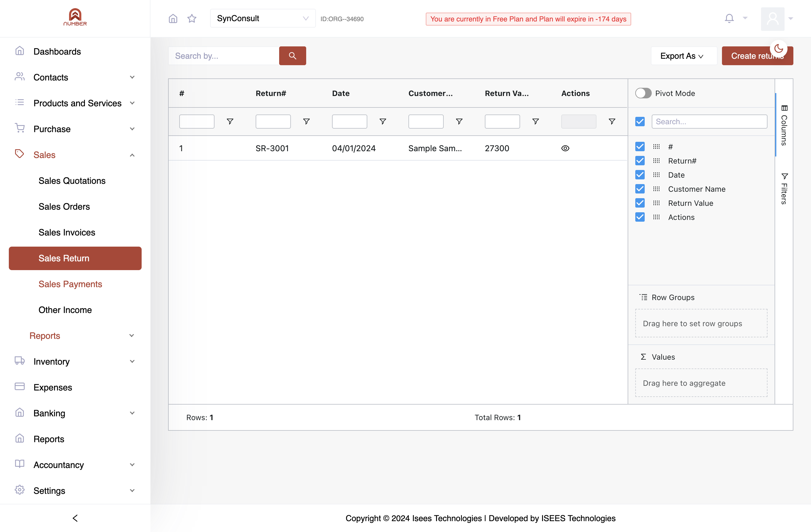This screenshot has height=532, width=811.
Task: Expand the Inventory menu
Action: [x=75, y=361]
